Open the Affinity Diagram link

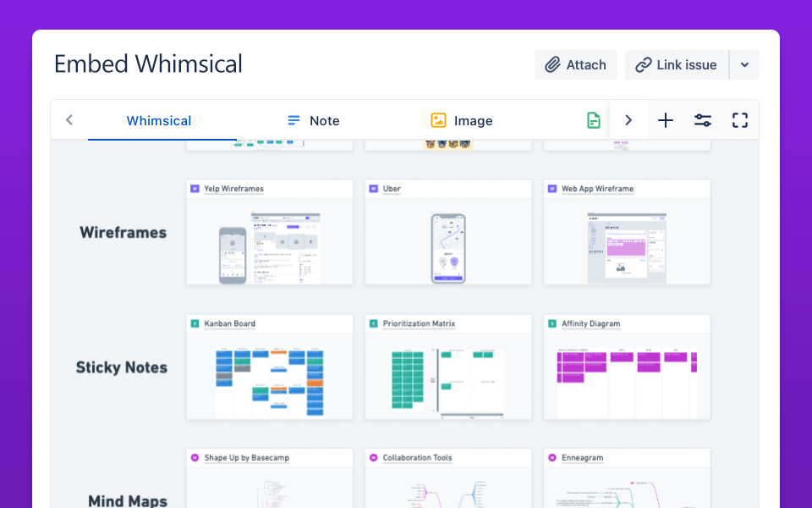(x=591, y=323)
